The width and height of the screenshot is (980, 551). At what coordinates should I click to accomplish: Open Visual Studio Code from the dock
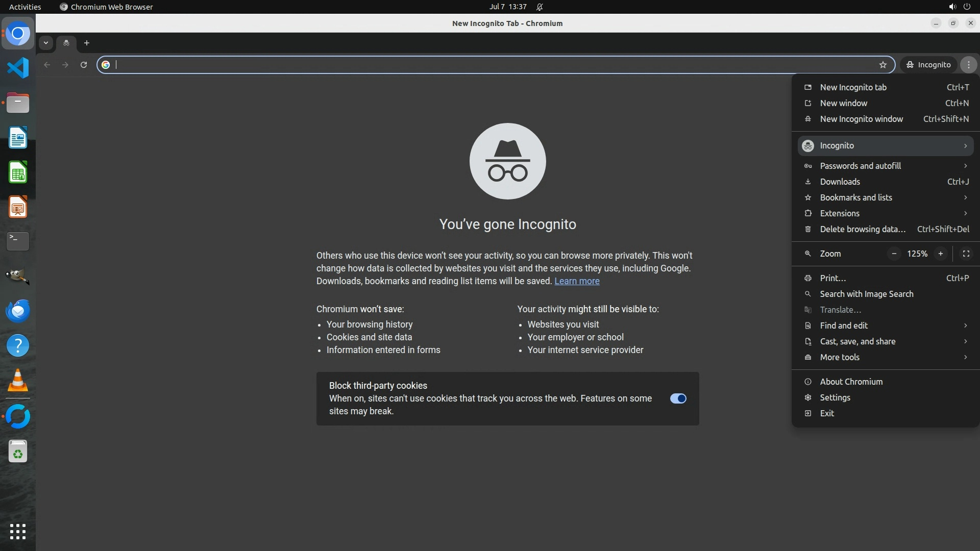18,68
